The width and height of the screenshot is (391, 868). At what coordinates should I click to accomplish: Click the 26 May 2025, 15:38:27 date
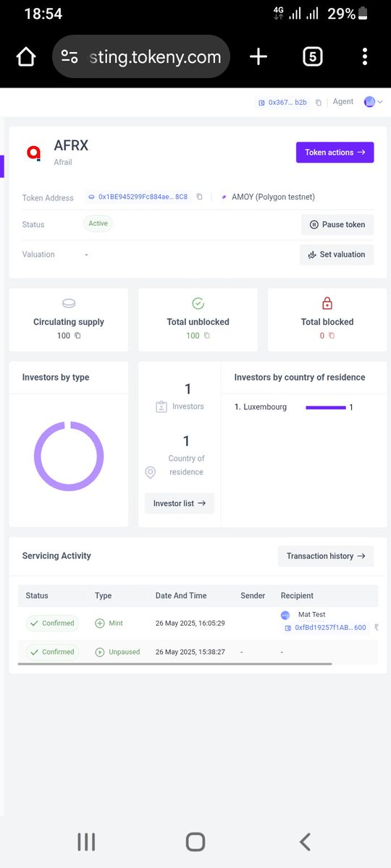click(190, 652)
